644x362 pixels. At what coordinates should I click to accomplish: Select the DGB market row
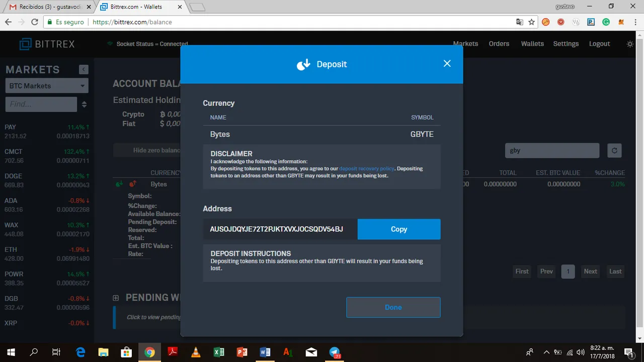click(47, 303)
